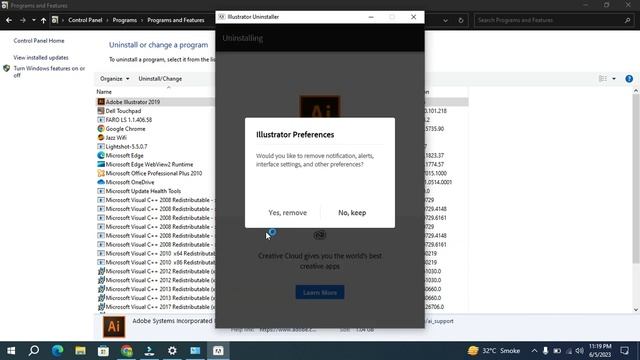The image size is (640, 360).
Task: Open the notification center icon
Action: click(x=624, y=351)
